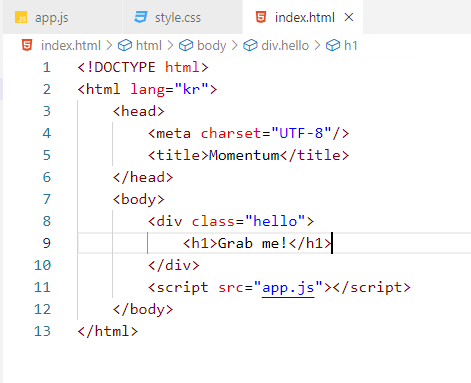The width and height of the screenshot is (471, 383).
Task: Click the cube icon before div.hello breadcrumb
Action: 250,45
